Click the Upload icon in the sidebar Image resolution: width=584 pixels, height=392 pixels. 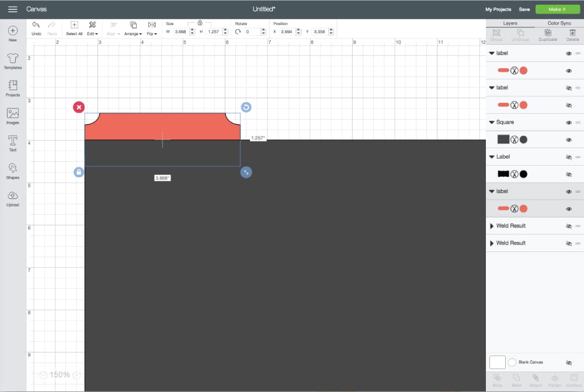pyautogui.click(x=13, y=198)
